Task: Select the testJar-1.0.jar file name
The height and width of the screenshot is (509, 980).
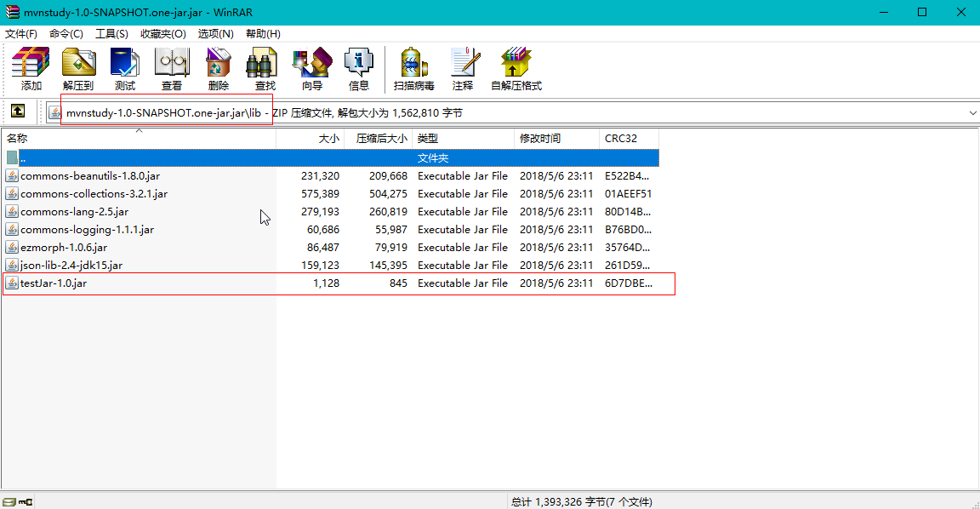Action: [53, 283]
